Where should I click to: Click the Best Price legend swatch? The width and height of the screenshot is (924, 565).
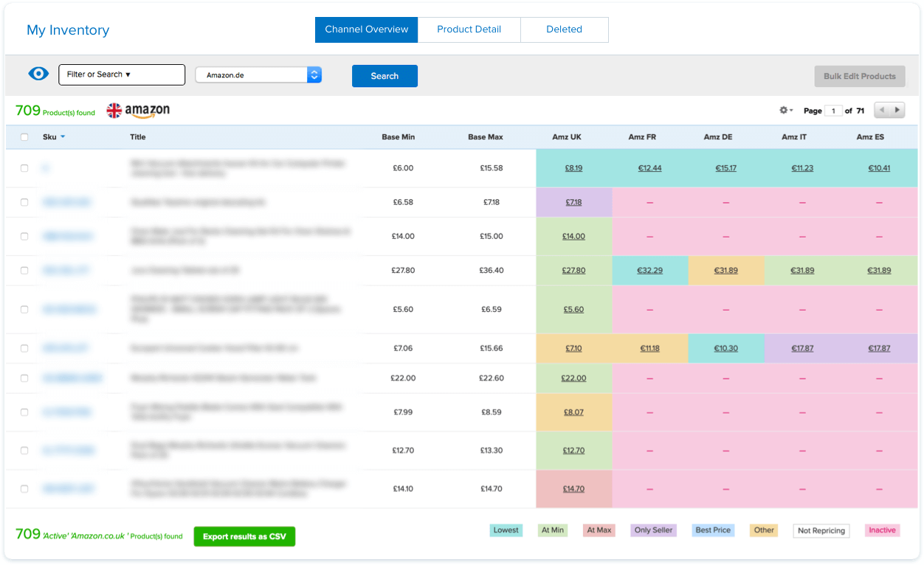(x=713, y=530)
